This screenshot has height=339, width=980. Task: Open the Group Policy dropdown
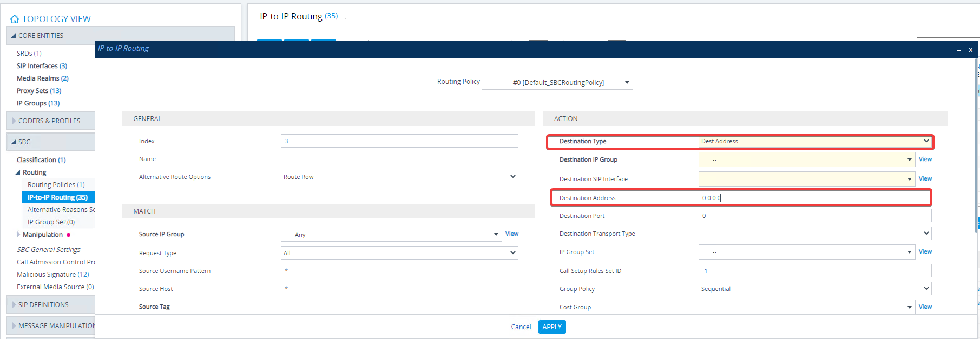click(x=814, y=289)
